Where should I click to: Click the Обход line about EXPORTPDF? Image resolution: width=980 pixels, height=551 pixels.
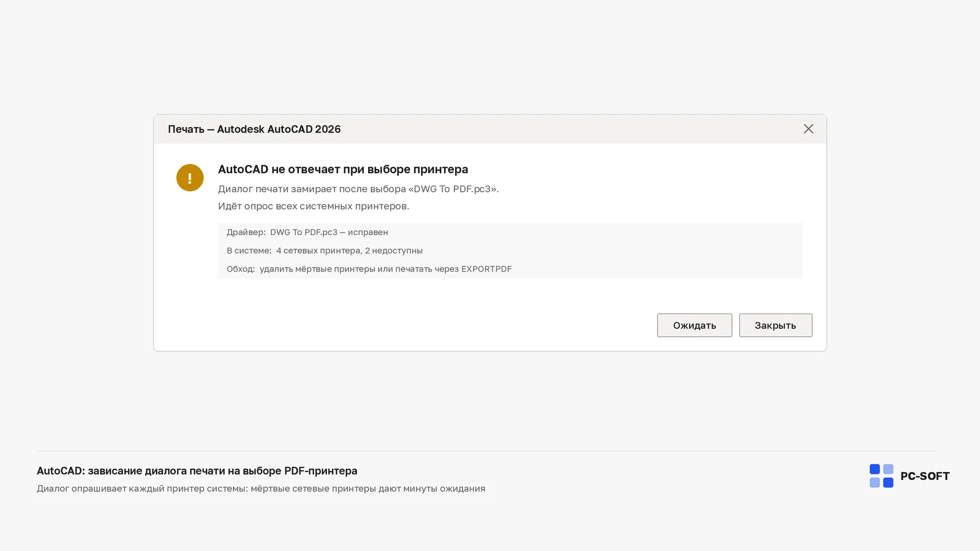coord(369,269)
